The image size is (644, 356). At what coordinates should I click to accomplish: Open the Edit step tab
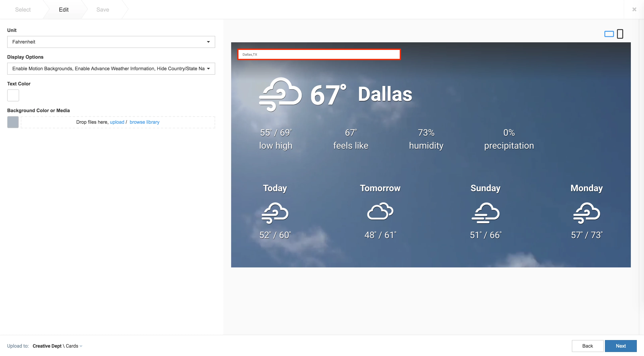64,10
